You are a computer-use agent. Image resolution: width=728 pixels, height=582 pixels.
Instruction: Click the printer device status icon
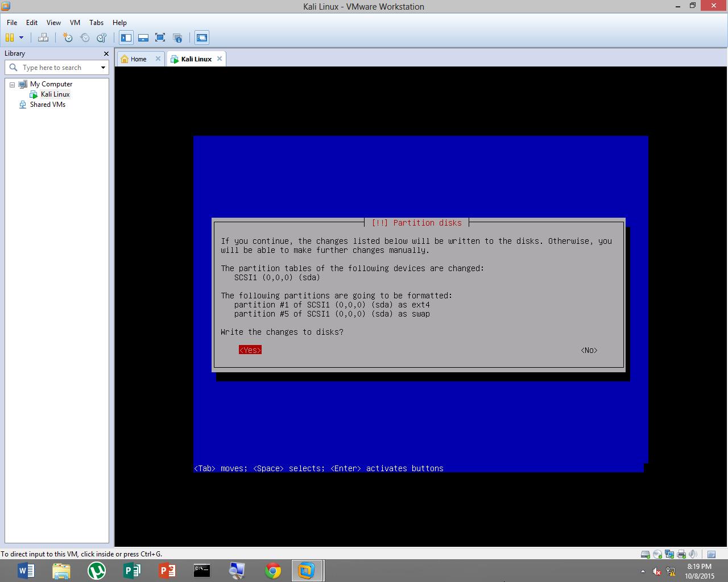tap(681, 554)
